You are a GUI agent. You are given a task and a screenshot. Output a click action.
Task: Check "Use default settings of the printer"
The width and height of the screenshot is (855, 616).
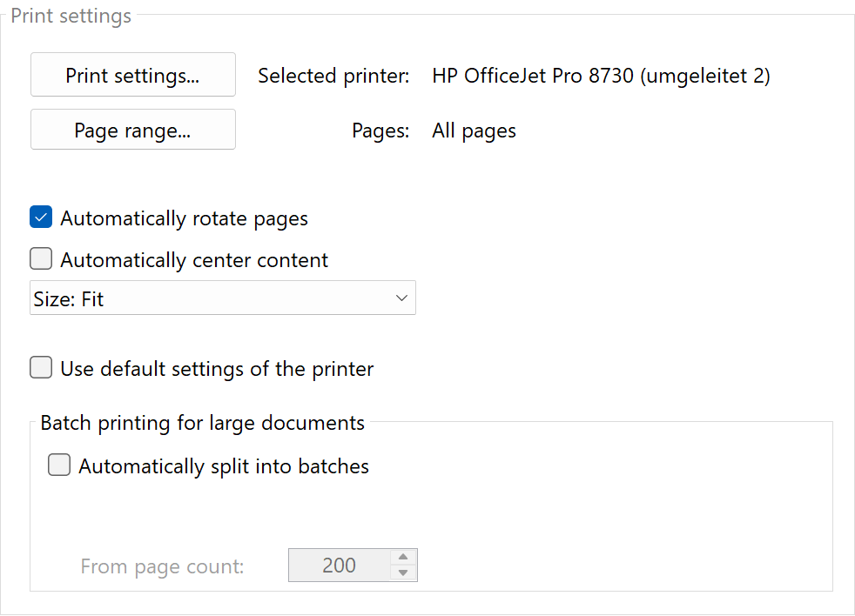tap(40, 367)
